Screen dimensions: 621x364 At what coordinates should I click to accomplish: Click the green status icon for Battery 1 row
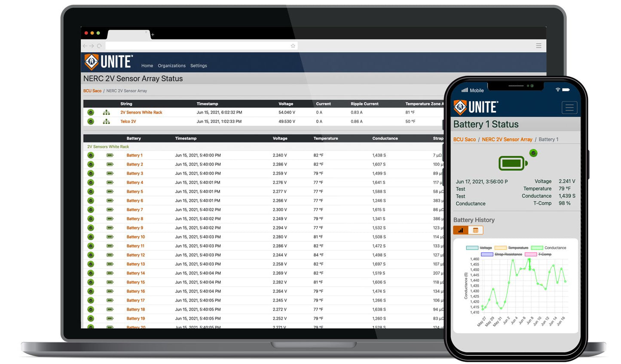point(91,155)
